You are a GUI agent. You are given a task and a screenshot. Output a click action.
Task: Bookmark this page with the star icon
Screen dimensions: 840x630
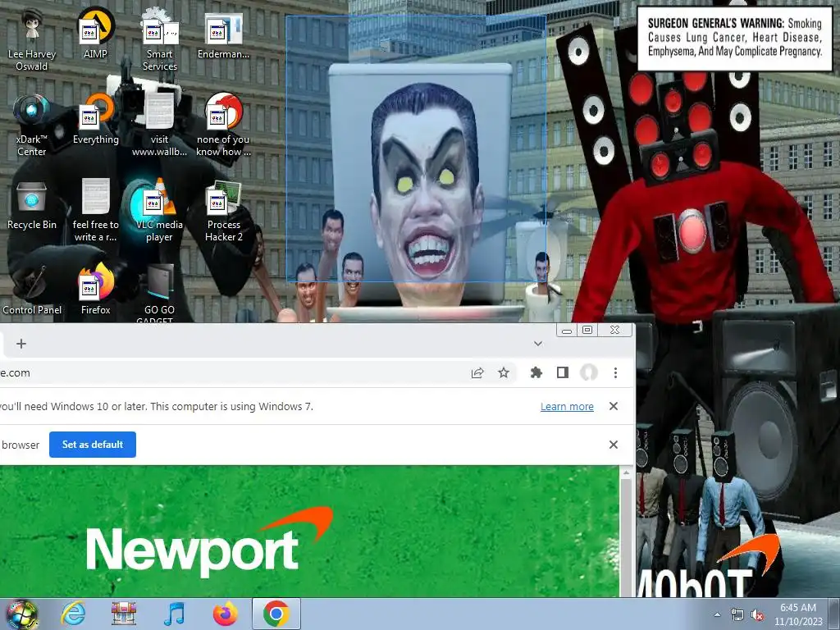tap(504, 373)
